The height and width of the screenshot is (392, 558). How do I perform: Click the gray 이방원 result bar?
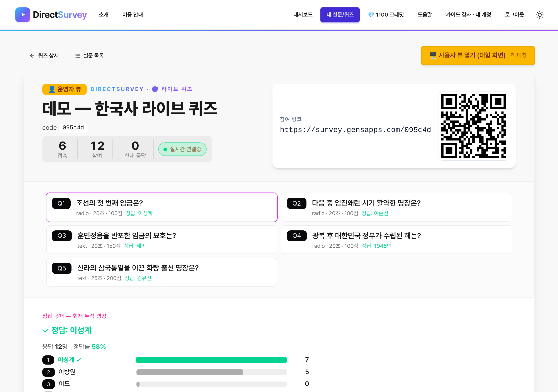click(190, 372)
